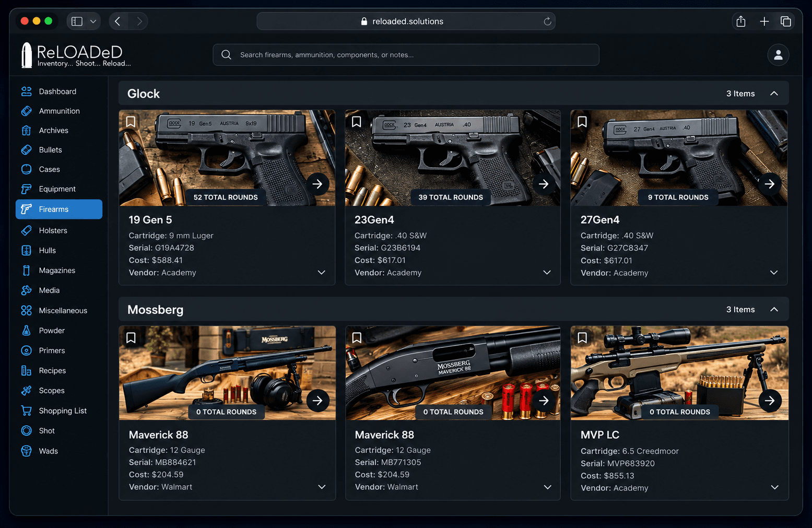Go to Primers in the sidebar
Image resolution: width=812 pixels, height=528 pixels.
pos(59,350)
